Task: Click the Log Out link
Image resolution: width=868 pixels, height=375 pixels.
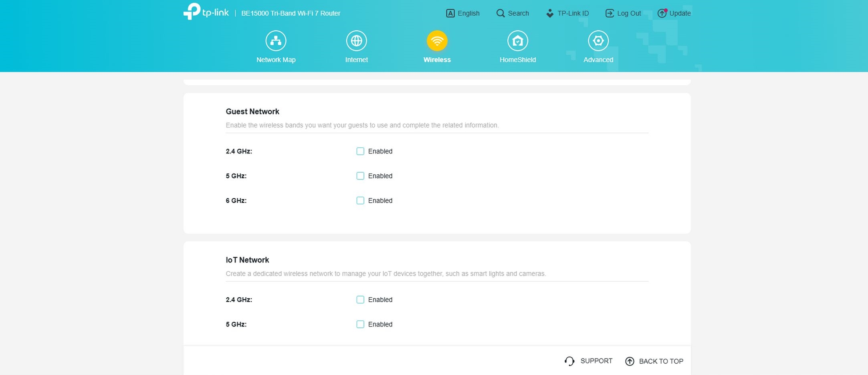Action: [624, 13]
